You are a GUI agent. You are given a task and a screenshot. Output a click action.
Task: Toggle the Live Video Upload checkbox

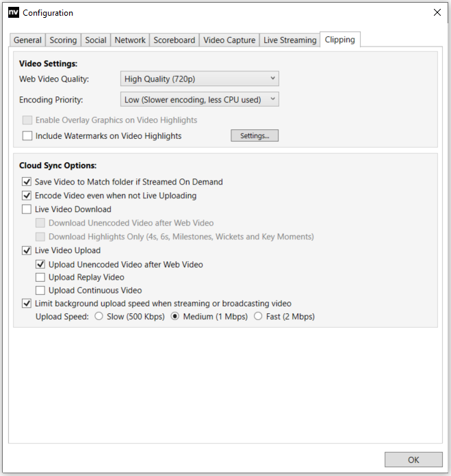(27, 250)
